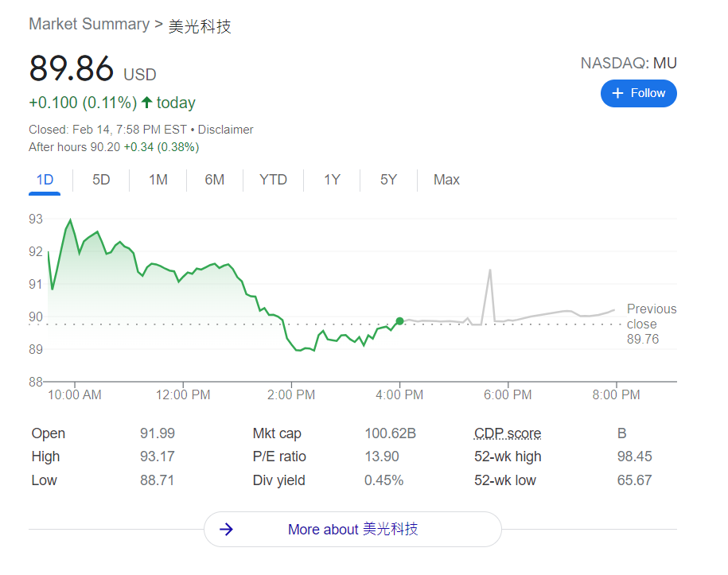Click the green up arrow next to today
Viewport: 728px width, 575px height.
(x=146, y=103)
